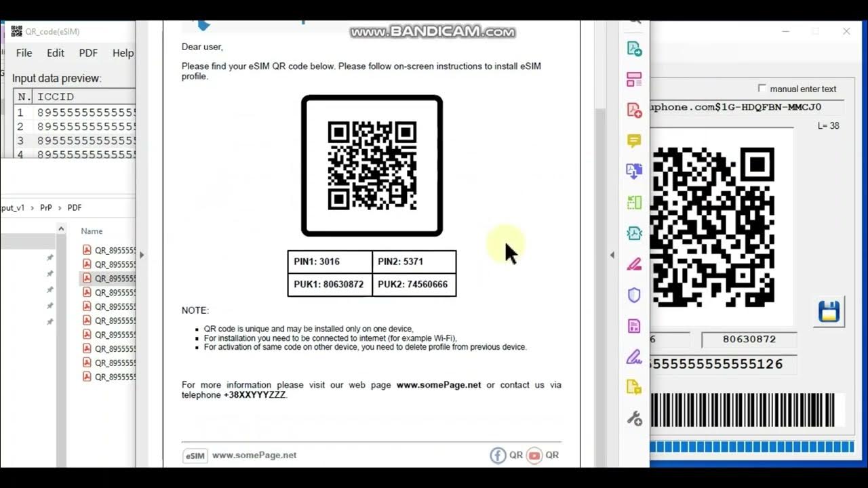Screen dimensions: 868x488
Task: Open the File menu in QR_code window
Action: pyautogui.click(x=24, y=53)
